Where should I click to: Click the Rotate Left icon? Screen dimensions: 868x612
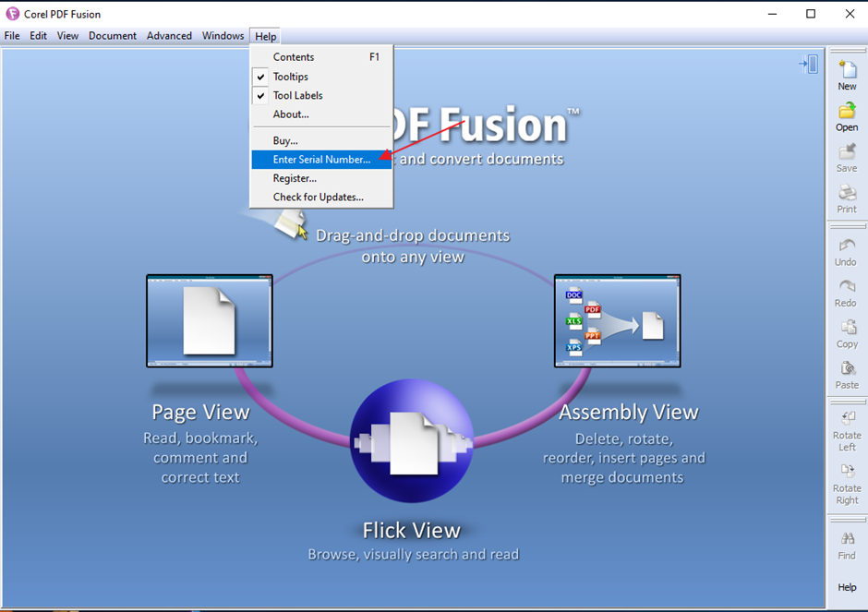tap(847, 419)
